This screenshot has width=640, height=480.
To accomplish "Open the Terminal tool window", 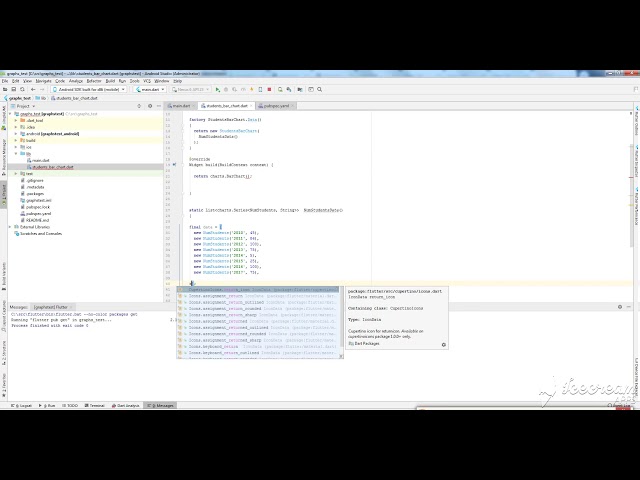I will click(x=96, y=406).
